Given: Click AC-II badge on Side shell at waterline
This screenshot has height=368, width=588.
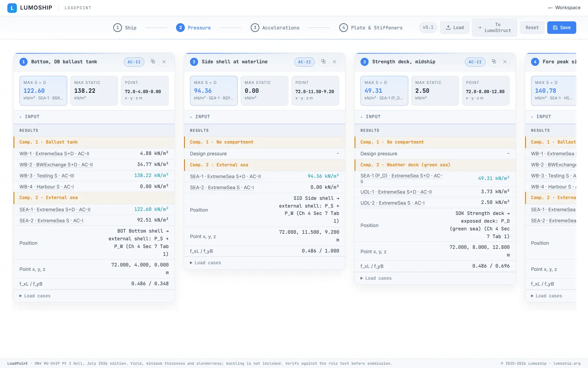Looking at the screenshot, I should click(x=305, y=62).
